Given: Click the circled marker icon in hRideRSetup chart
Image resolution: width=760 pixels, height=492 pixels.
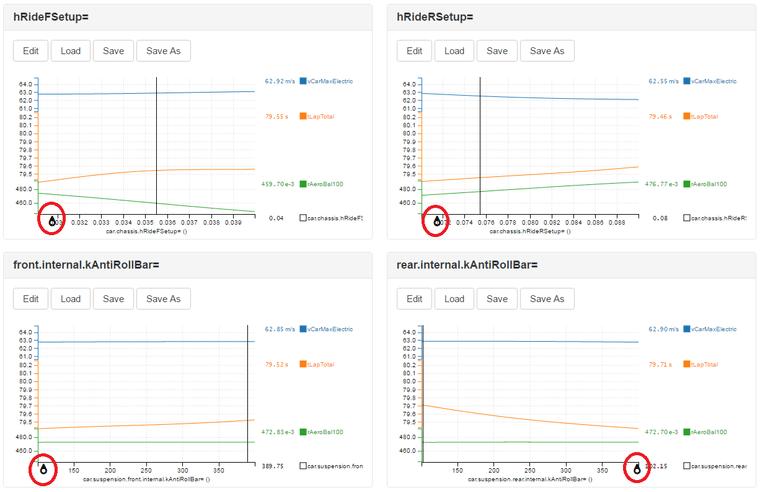Looking at the screenshot, I should (436, 219).
